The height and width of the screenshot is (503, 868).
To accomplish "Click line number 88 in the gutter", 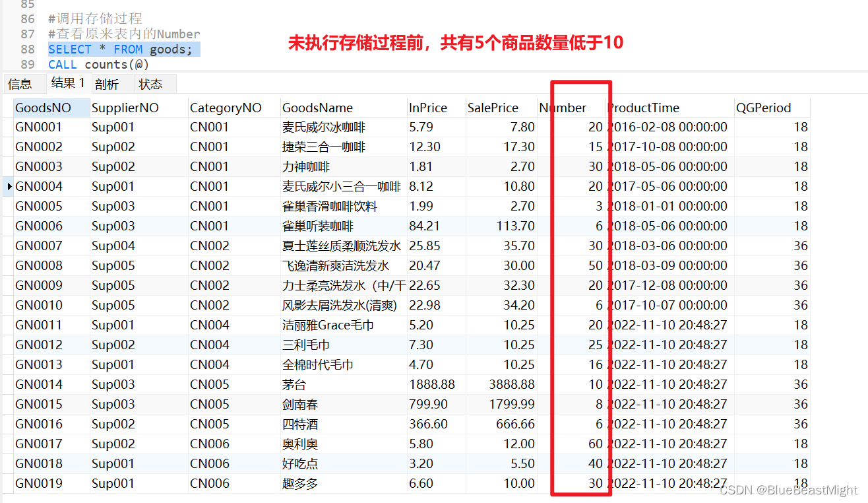I will (28, 50).
